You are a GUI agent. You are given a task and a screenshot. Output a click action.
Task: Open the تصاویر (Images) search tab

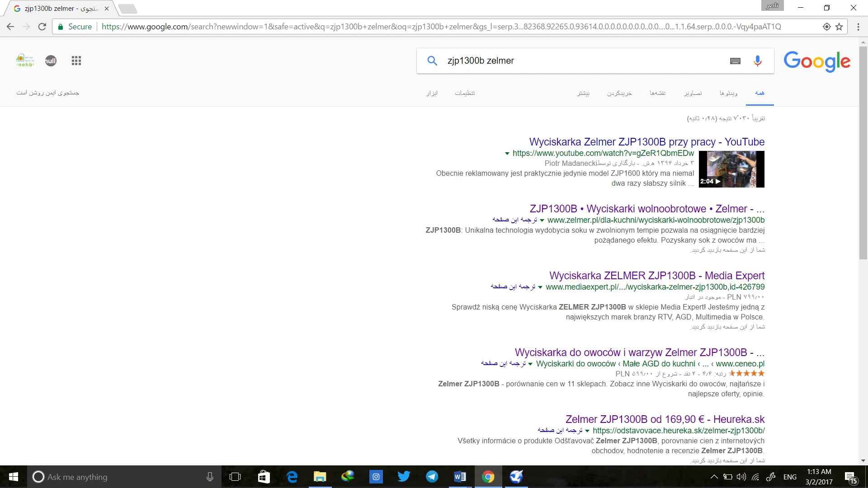coord(693,93)
